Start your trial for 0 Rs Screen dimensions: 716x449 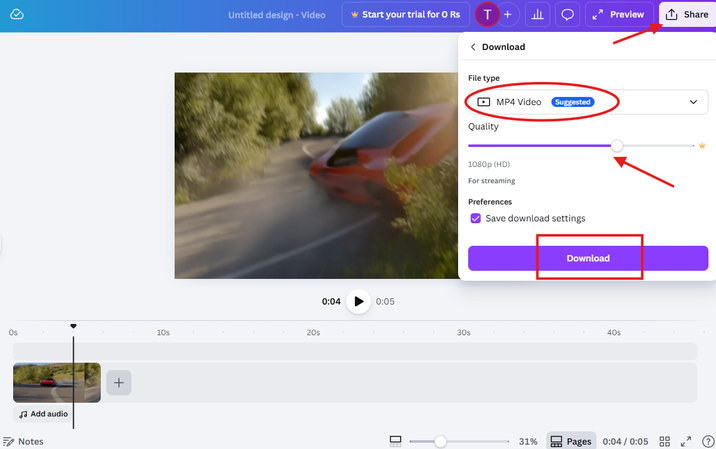pyautogui.click(x=405, y=15)
